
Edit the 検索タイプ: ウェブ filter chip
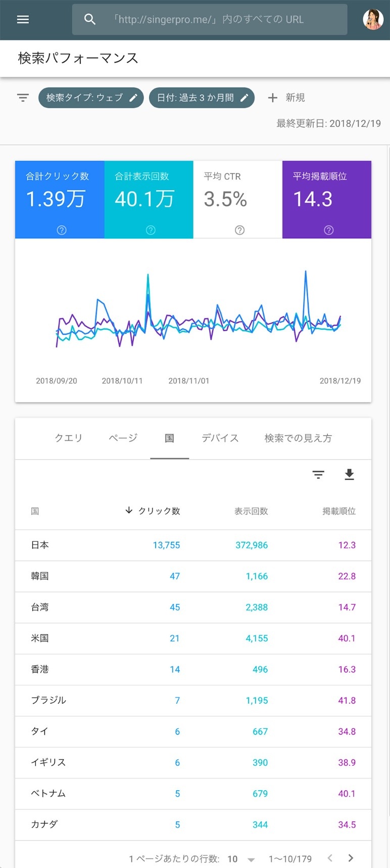pos(91,98)
